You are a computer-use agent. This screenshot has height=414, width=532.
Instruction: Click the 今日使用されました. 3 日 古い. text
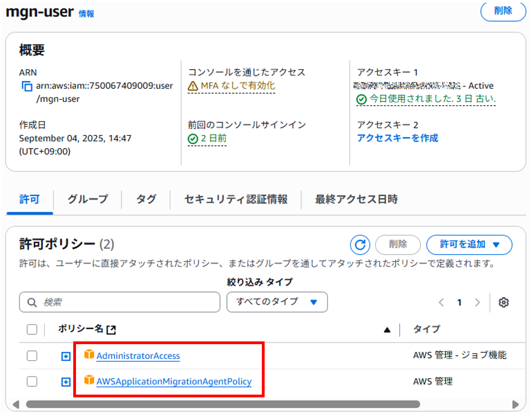point(433,99)
